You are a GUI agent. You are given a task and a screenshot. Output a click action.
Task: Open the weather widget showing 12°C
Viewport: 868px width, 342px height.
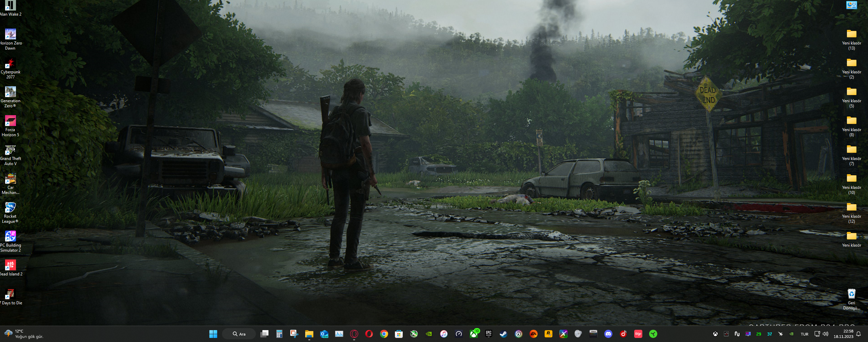(24, 334)
